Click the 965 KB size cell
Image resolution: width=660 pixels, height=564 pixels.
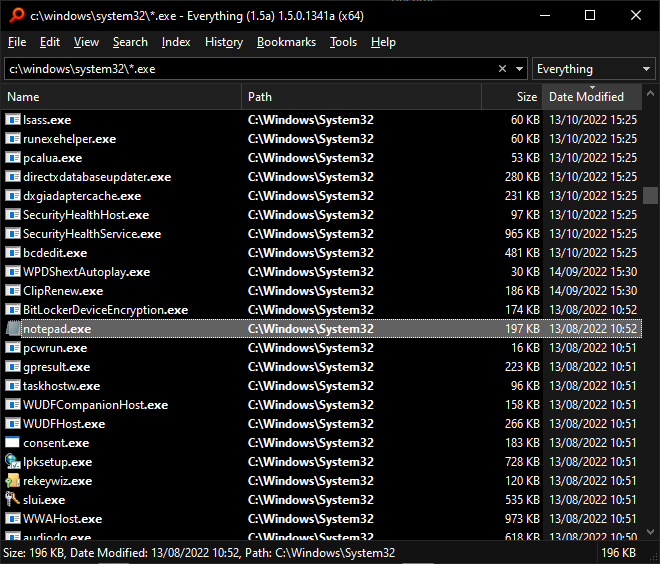tap(522, 234)
